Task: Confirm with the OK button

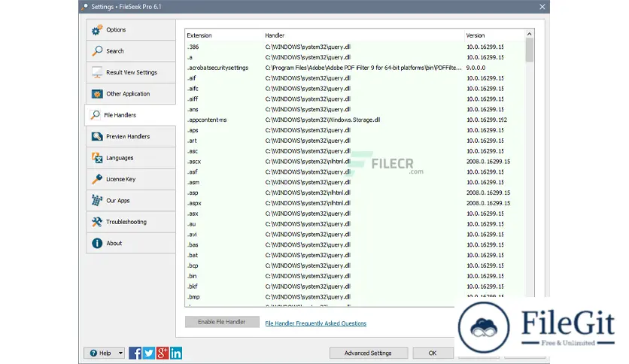Action: point(433,353)
